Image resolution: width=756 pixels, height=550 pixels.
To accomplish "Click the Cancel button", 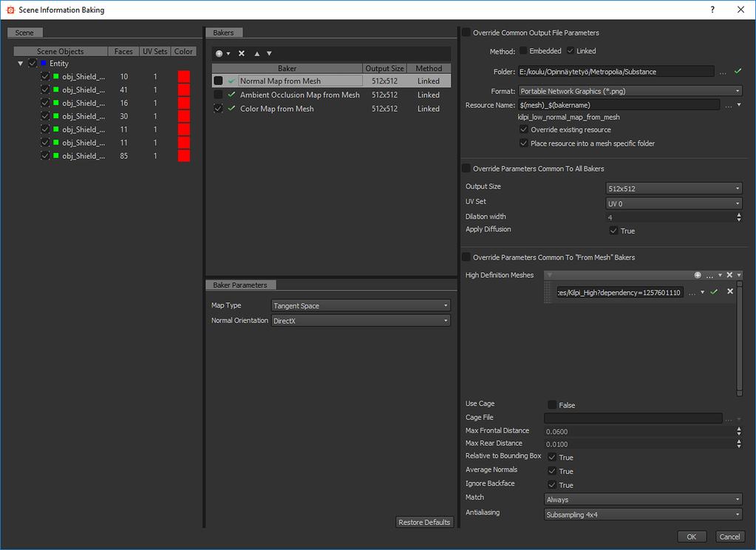I will (x=729, y=537).
